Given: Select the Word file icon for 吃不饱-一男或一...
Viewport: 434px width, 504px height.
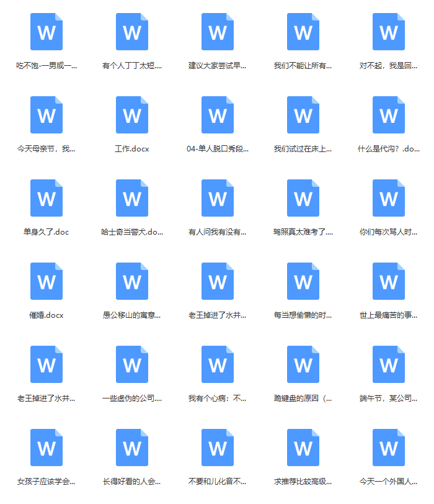Looking at the screenshot, I should click(46, 32).
